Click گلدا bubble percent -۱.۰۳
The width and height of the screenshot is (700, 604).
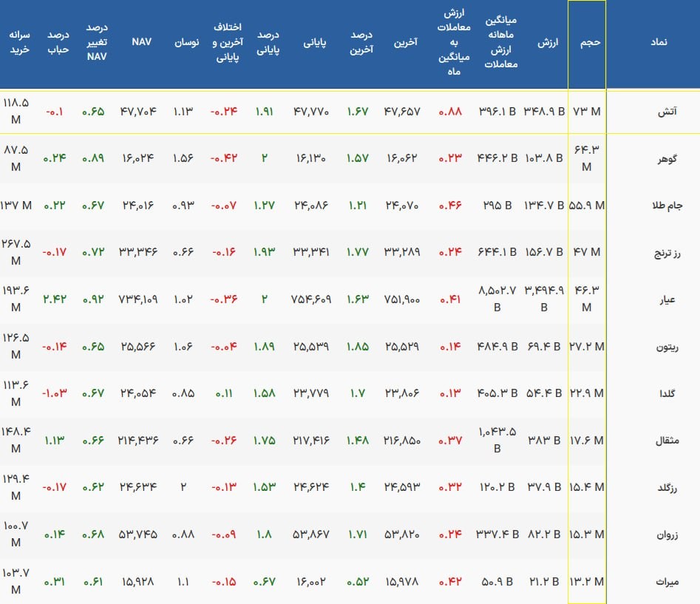point(55,393)
